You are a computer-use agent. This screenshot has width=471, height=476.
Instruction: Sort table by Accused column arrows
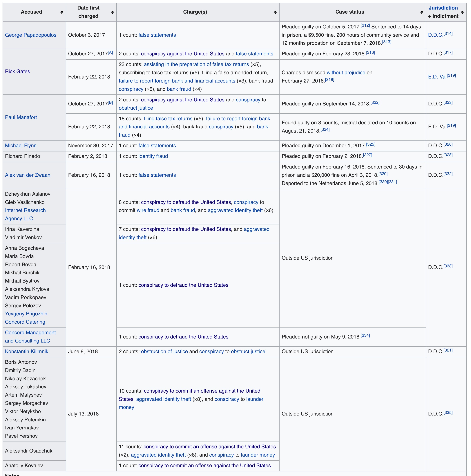point(62,12)
